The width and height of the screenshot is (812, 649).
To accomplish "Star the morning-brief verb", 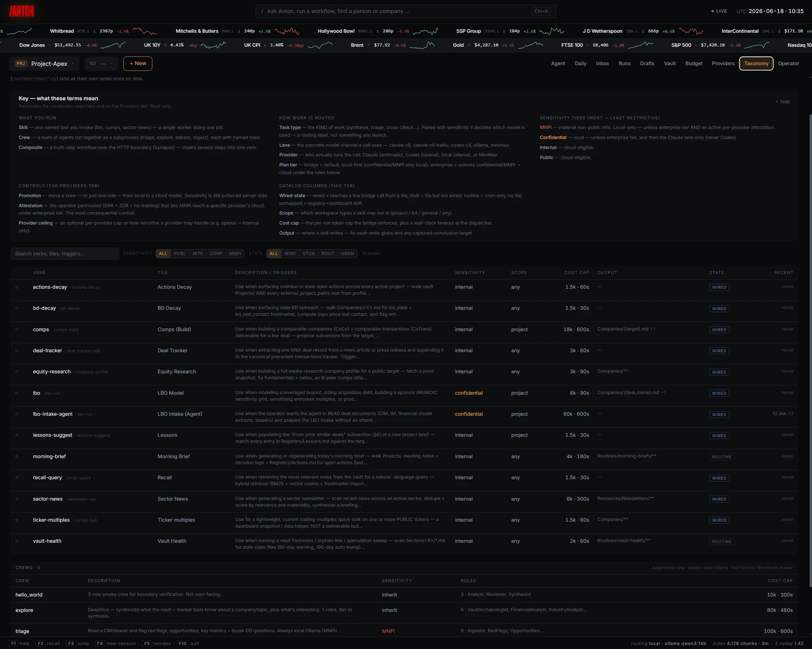I will 17,457.
